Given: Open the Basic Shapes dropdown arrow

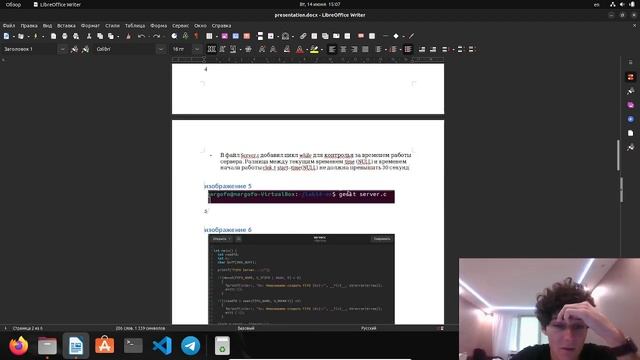Looking at the screenshot, I should 403,36.
